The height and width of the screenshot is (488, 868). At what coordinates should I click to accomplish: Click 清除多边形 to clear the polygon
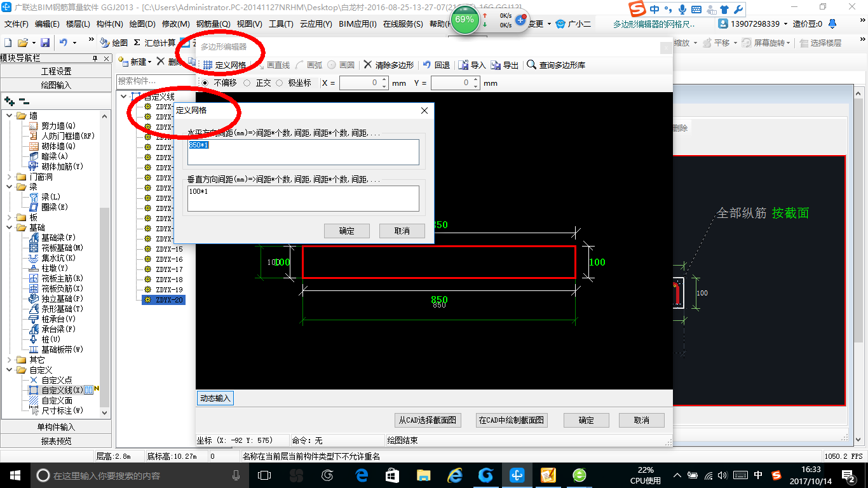[388, 65]
